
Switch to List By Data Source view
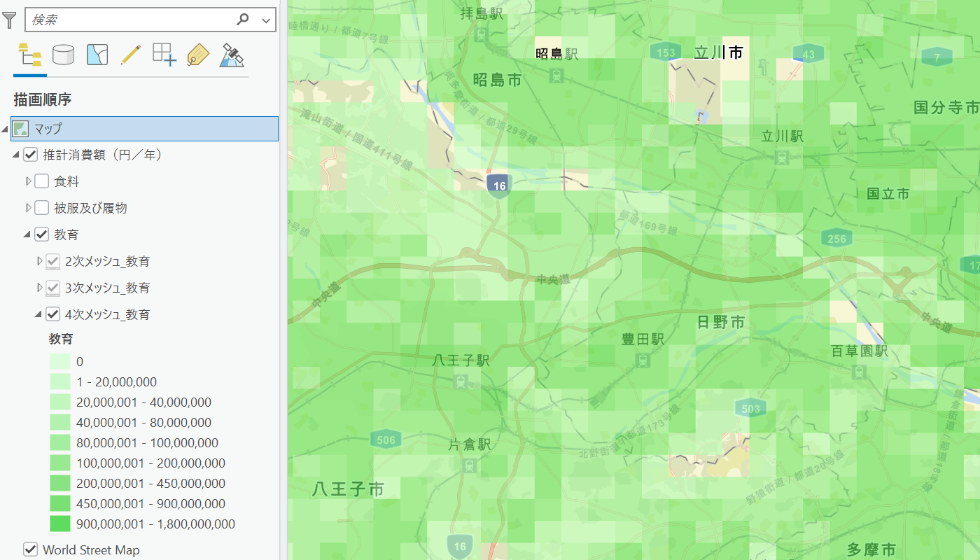(63, 55)
